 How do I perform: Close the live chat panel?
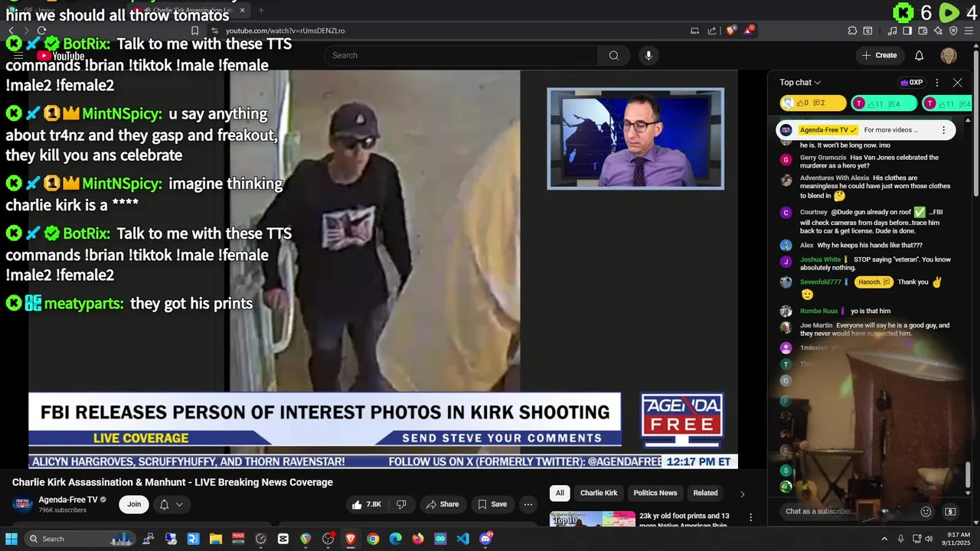[x=957, y=83]
